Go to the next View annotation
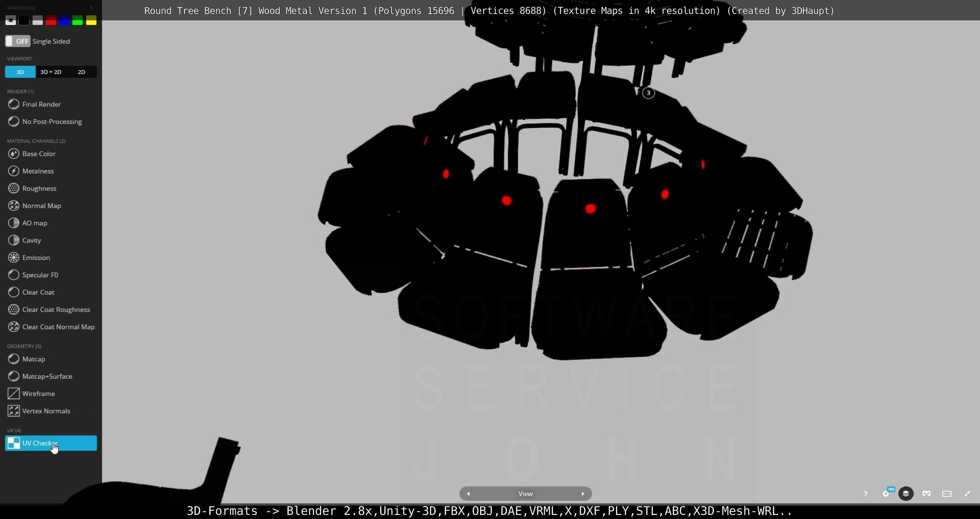 582,494
